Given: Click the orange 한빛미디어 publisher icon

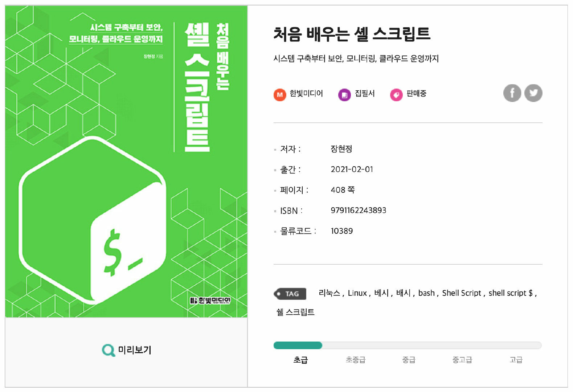Looking at the screenshot, I should click(279, 95).
